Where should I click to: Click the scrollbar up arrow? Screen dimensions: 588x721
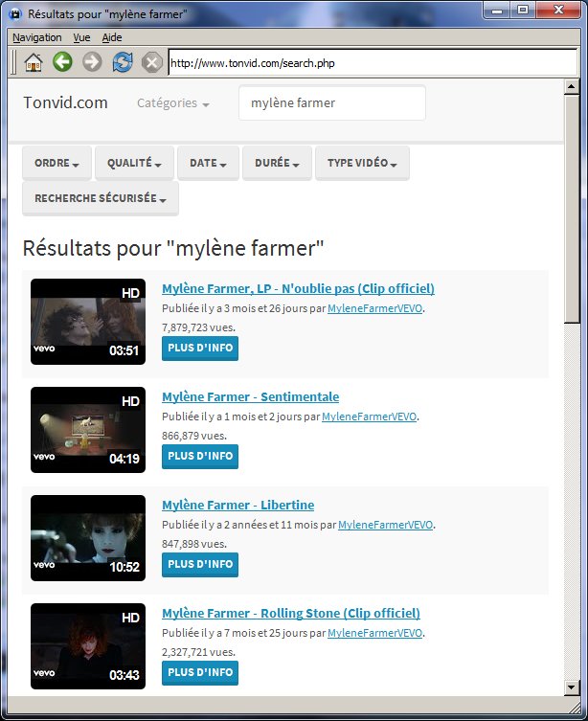(572, 86)
